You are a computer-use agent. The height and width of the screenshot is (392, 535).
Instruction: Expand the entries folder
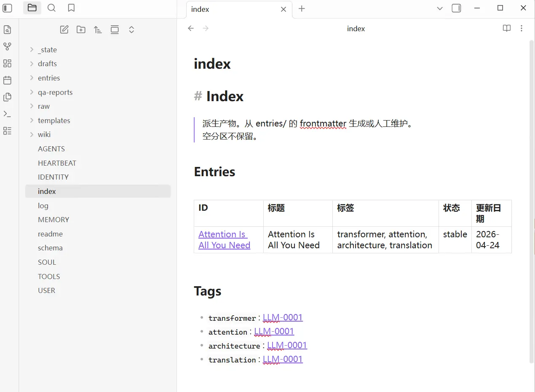coord(49,78)
